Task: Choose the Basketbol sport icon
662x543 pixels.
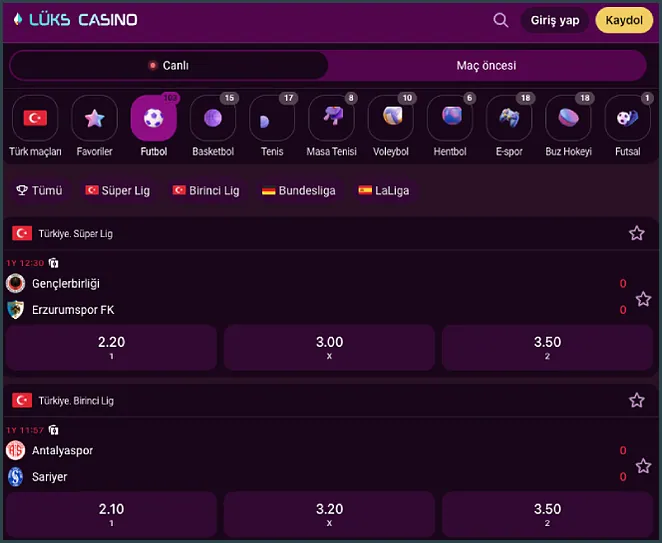Action: tap(213, 118)
